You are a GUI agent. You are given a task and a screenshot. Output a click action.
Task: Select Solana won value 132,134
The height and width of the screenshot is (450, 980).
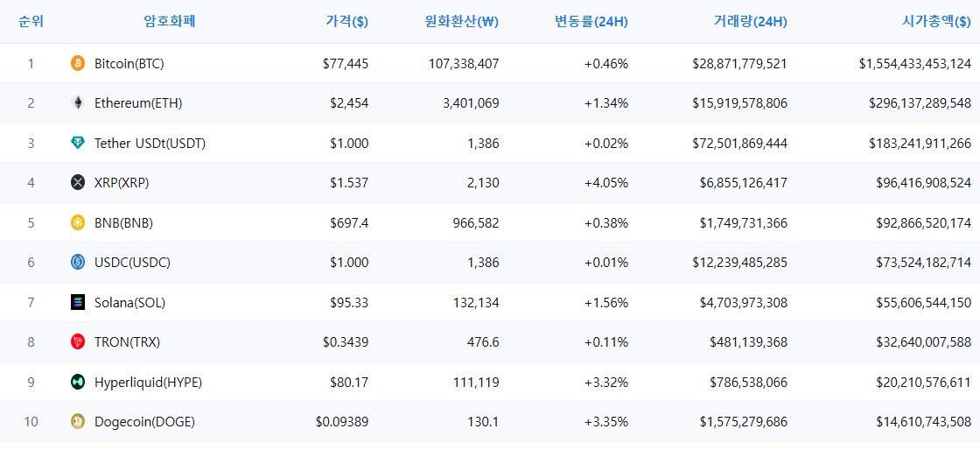point(476,303)
